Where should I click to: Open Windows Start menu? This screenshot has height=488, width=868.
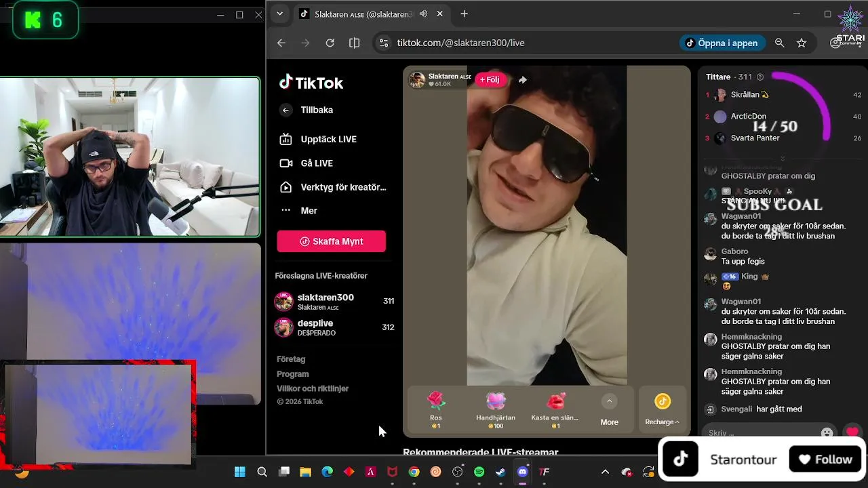[240, 472]
